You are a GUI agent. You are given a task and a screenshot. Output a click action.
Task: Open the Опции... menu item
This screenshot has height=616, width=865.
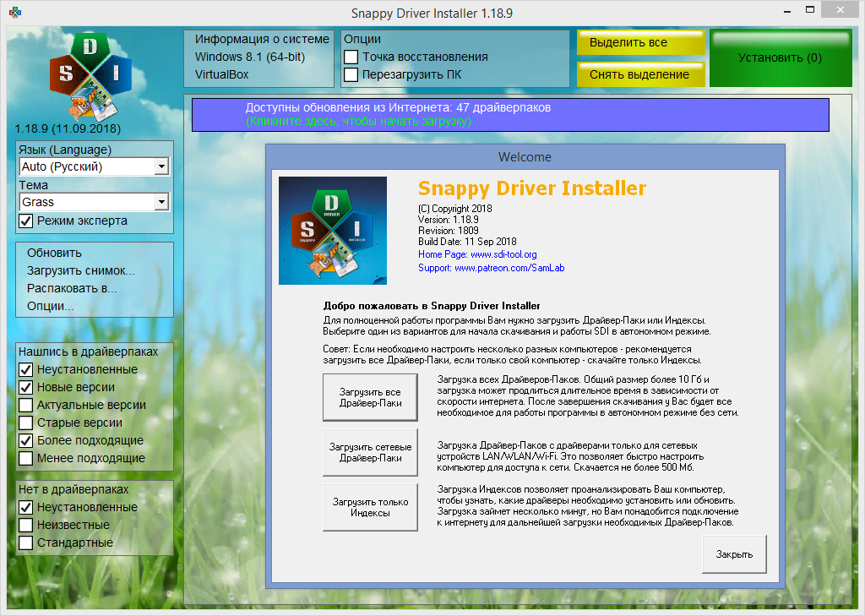pos(50,306)
